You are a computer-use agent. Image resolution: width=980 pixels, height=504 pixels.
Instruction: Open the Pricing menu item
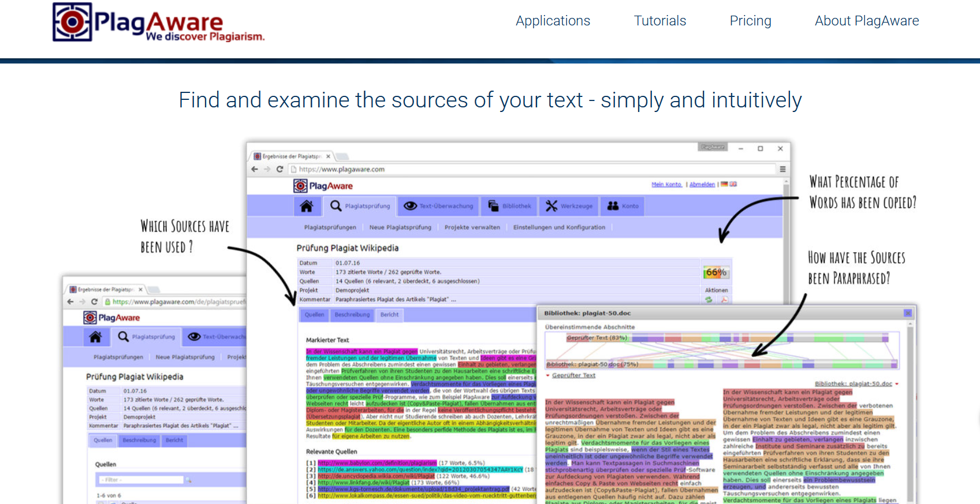click(750, 21)
